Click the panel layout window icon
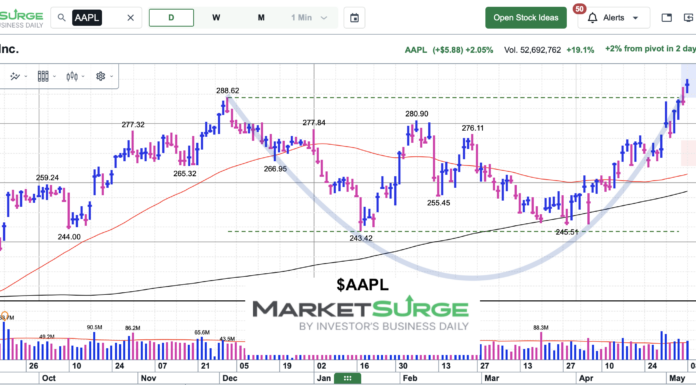Viewport: 696px width, 385px height. pos(667,18)
